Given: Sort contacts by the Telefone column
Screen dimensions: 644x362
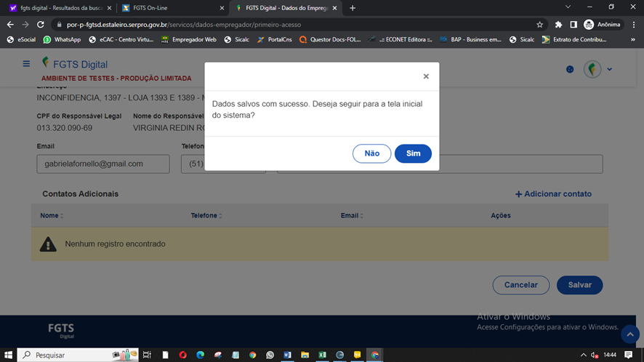Looking at the screenshot, I should [206, 216].
